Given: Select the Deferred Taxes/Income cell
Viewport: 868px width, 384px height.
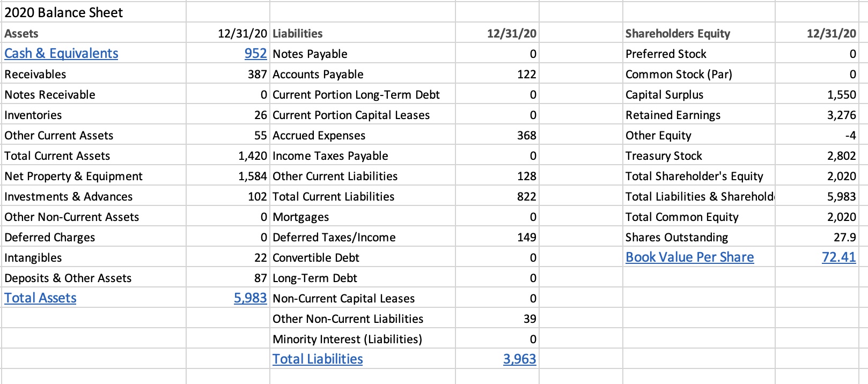Looking at the screenshot, I should pos(363,237).
